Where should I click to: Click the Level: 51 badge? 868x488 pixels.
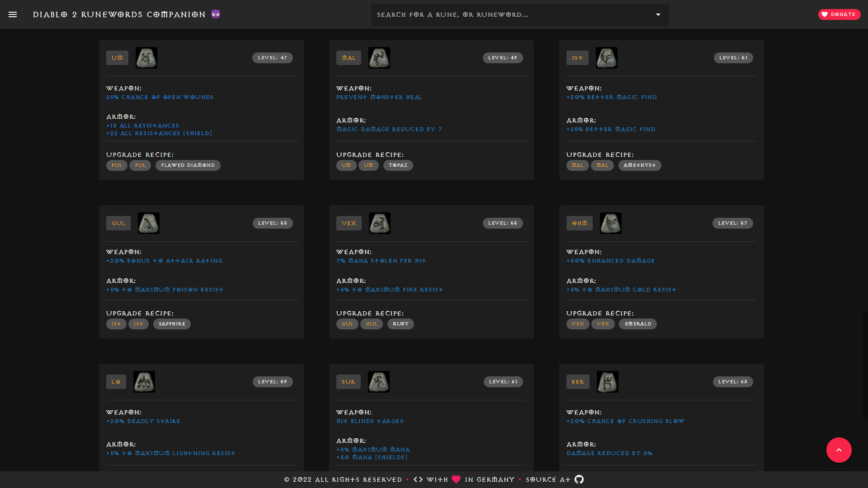coord(733,58)
